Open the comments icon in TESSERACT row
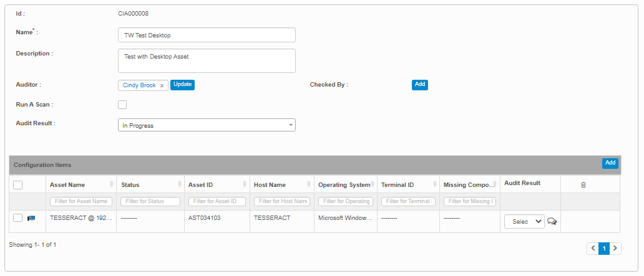Viewport: 644px width, 276px height. [552, 221]
